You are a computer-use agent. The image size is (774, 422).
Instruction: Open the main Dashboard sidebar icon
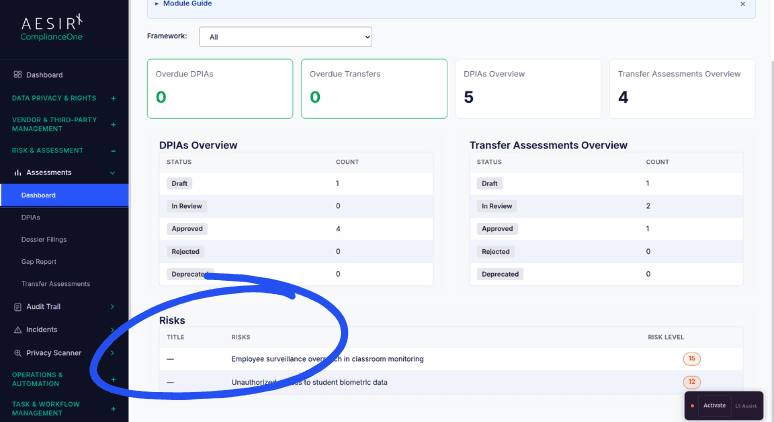[x=18, y=75]
